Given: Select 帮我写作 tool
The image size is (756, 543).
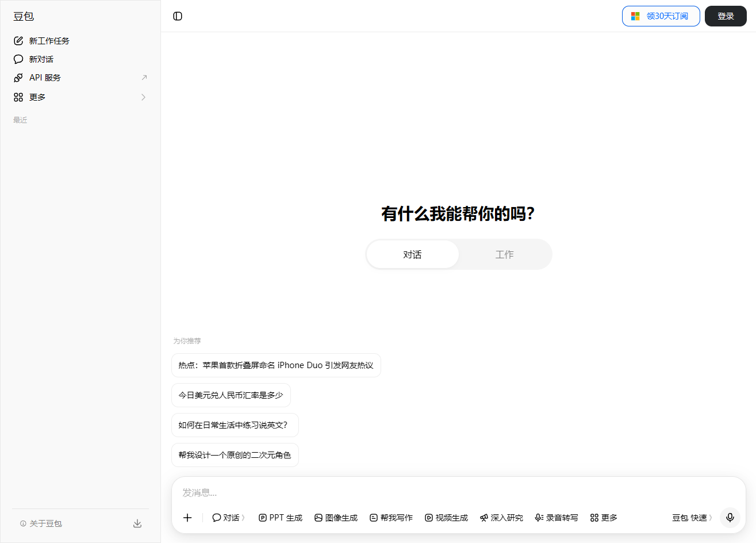Looking at the screenshot, I should click(x=391, y=518).
